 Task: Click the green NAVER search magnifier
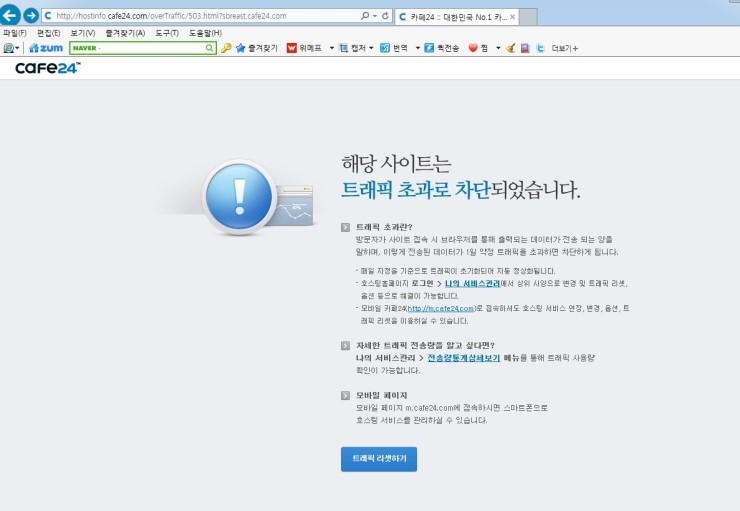point(210,48)
